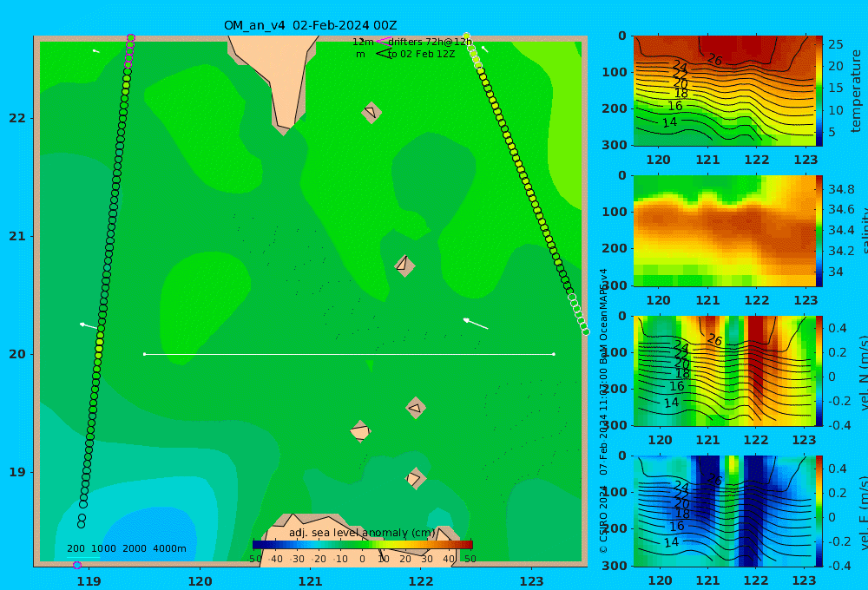
Task: Click the magenta drifter arrow legend symbol
Action: click(383, 41)
